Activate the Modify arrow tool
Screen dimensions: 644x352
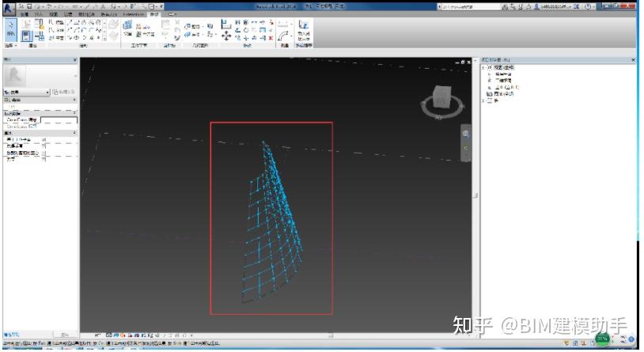(10, 28)
